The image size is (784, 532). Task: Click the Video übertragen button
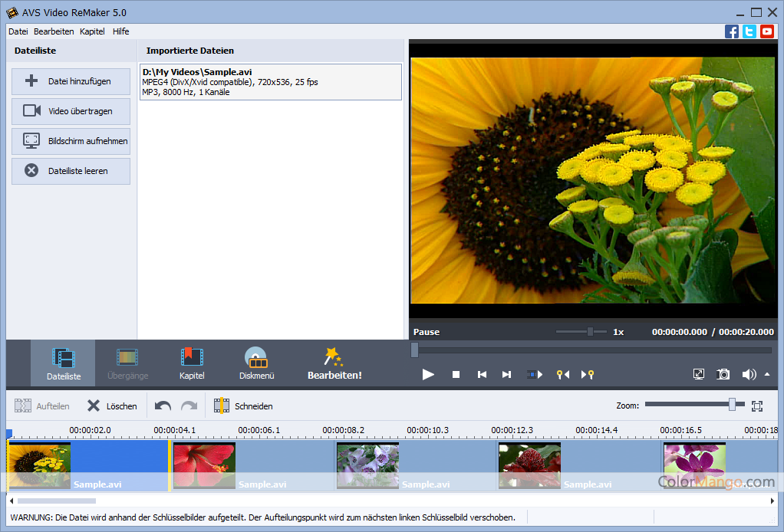point(71,111)
